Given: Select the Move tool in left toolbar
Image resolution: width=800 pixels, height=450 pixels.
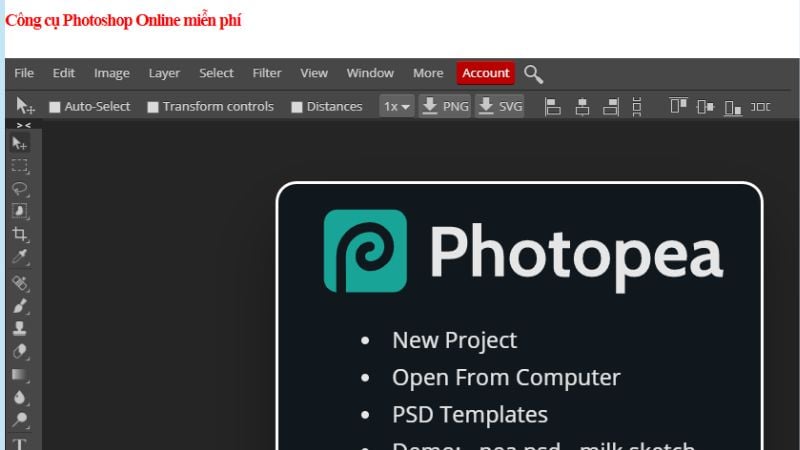Looking at the screenshot, I should point(19,143).
